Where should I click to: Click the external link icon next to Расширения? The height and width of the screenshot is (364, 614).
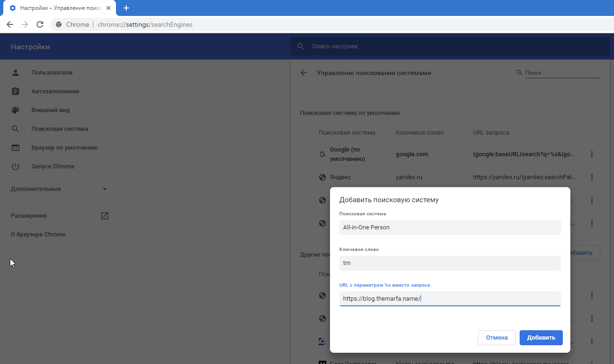(x=105, y=216)
